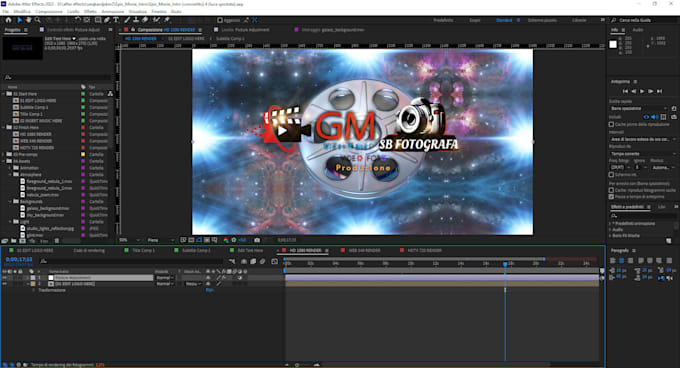
Task: Click the current timecode display in timeline
Action: click(19, 260)
